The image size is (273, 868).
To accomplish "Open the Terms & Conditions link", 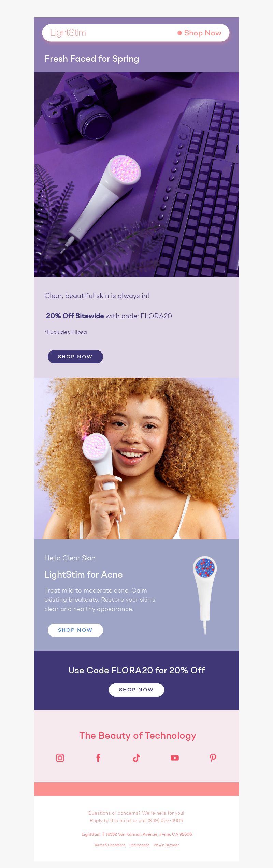I will (x=110, y=845).
